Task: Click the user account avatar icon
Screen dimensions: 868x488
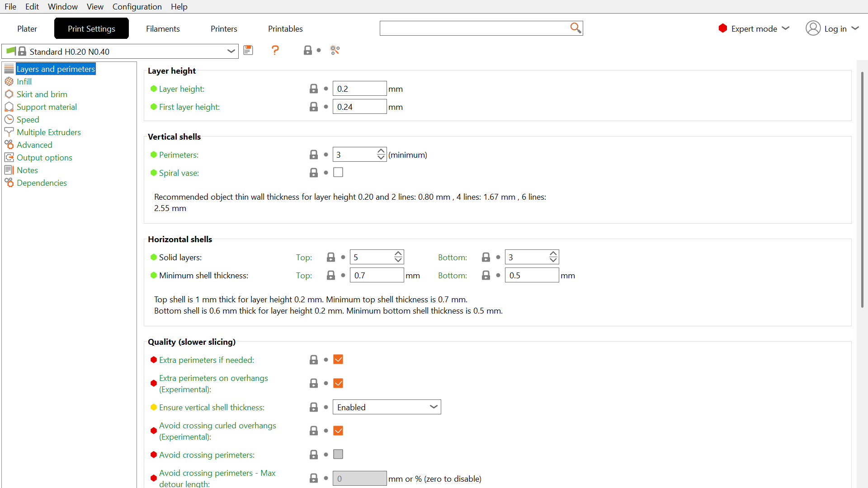Action: coord(813,28)
